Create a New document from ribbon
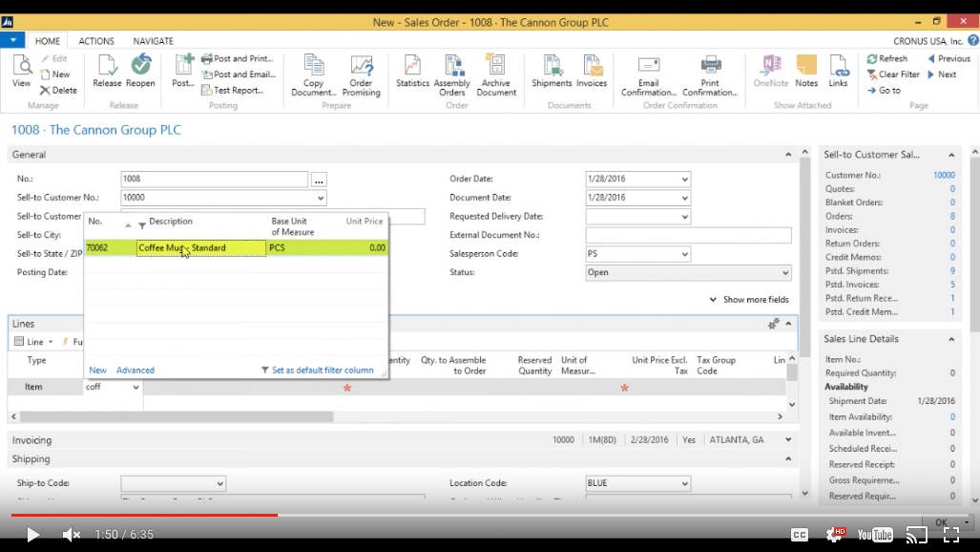 (55, 74)
